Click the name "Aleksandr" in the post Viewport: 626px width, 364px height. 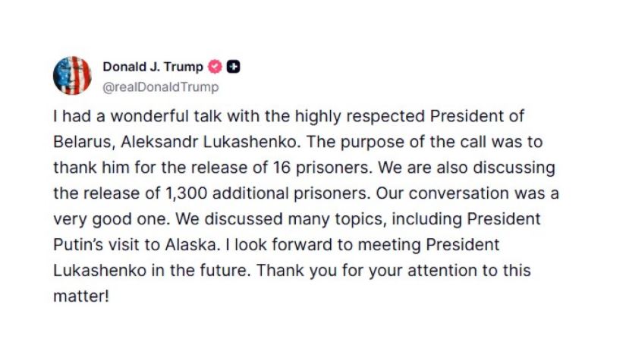pos(159,142)
